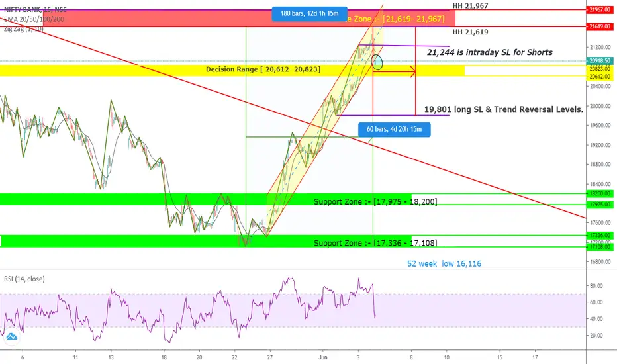Select the 'Support Zone 17,975 - 18,200' text
Image resolution: width=617 pixels, height=364 pixels.
point(375,202)
